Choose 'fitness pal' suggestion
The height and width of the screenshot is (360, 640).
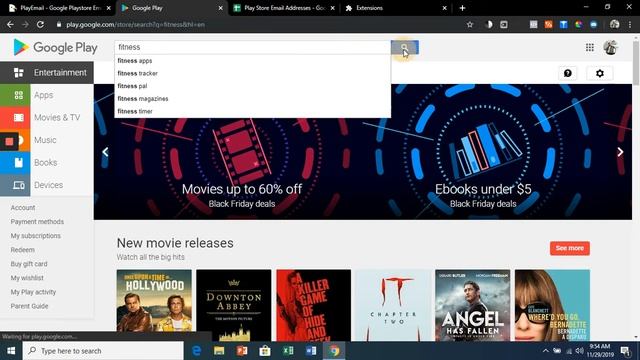[x=253, y=86]
